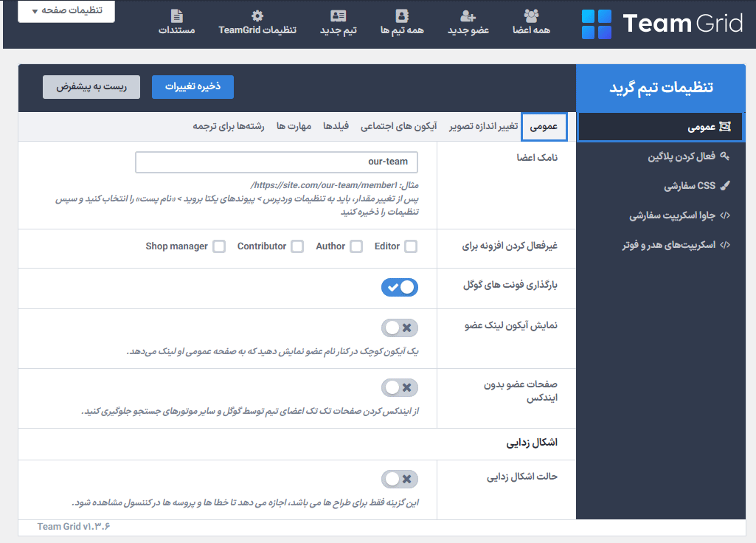Viewport: 756px width, 543px height.
Task: Expand the Screen Options (تنظیمات صفحه) dropdown
Action: (x=66, y=11)
